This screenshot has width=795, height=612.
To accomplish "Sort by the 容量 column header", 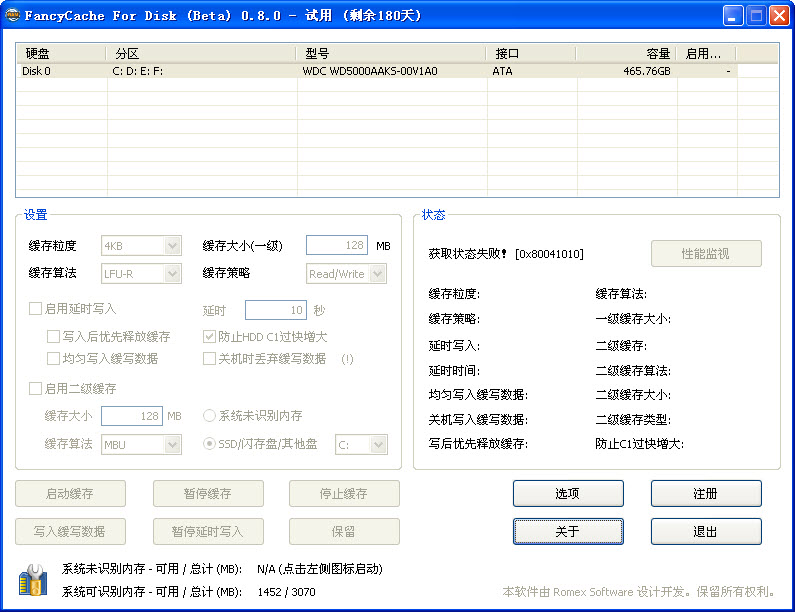I will tap(625, 53).
